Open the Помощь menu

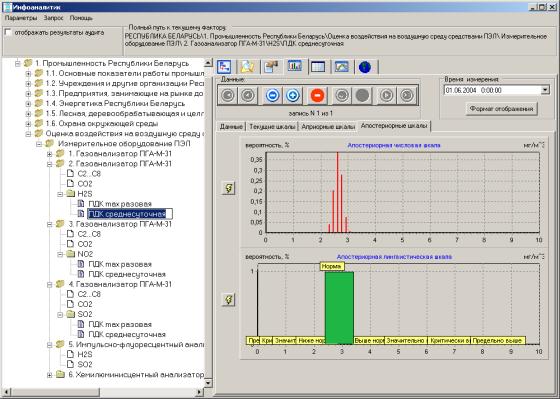pos(81,18)
